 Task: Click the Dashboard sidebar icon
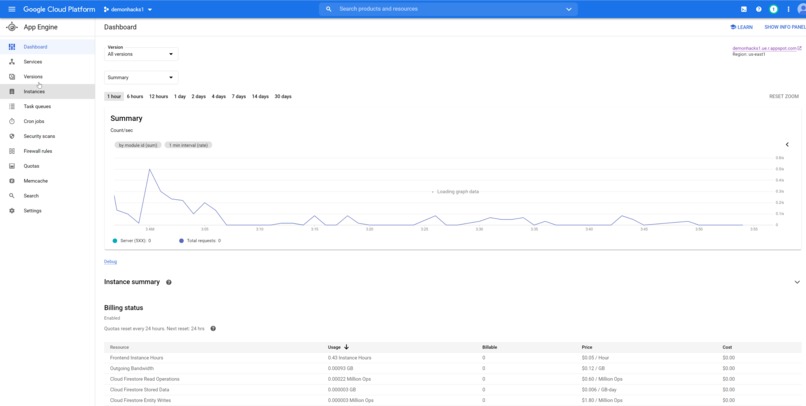(x=12, y=47)
